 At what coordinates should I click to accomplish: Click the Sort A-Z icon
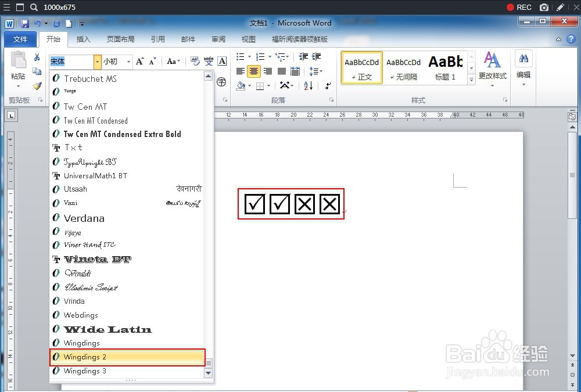pos(309,85)
